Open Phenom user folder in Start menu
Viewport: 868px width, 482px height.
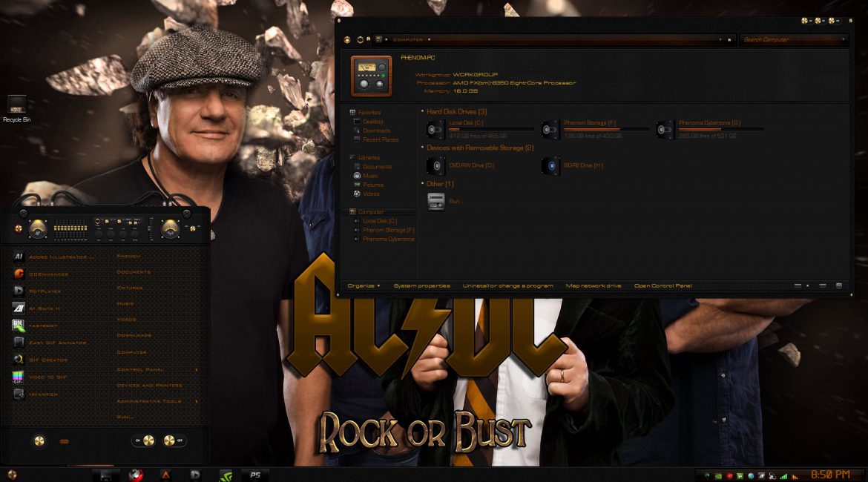(x=128, y=257)
